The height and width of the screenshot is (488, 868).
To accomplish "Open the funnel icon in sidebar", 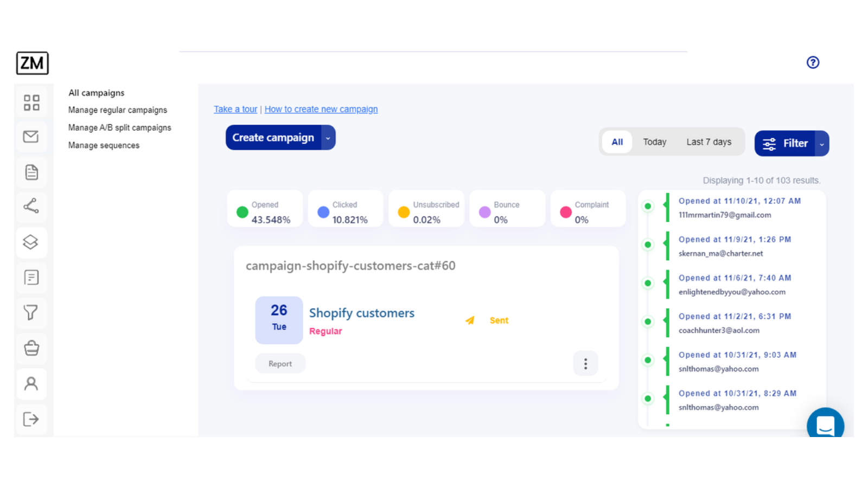I will point(31,312).
